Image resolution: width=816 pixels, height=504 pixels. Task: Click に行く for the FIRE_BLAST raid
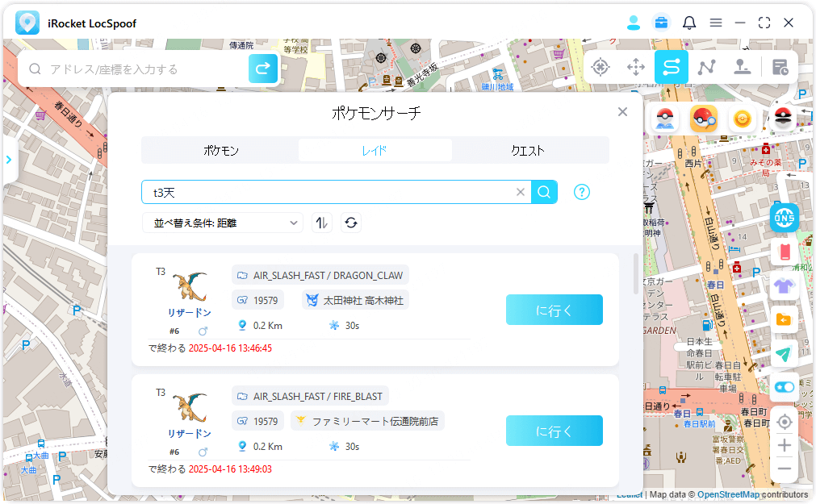(554, 431)
